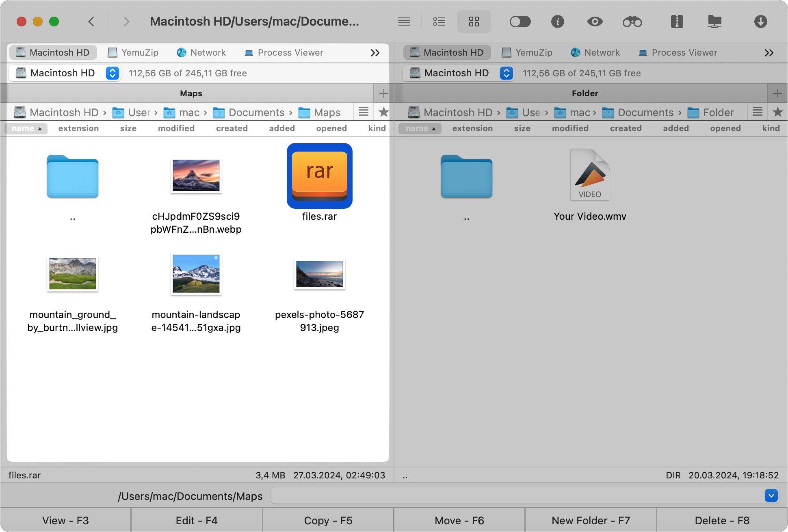Toggle hidden files using the eye icon
This screenshot has width=788, height=532.
pyautogui.click(x=595, y=22)
